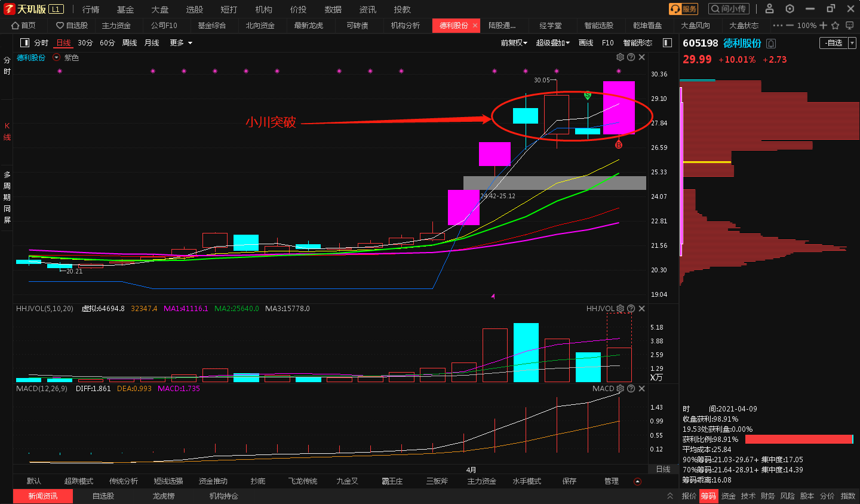
Task: Open HHJVOL indicator help icon
Action: [631, 309]
